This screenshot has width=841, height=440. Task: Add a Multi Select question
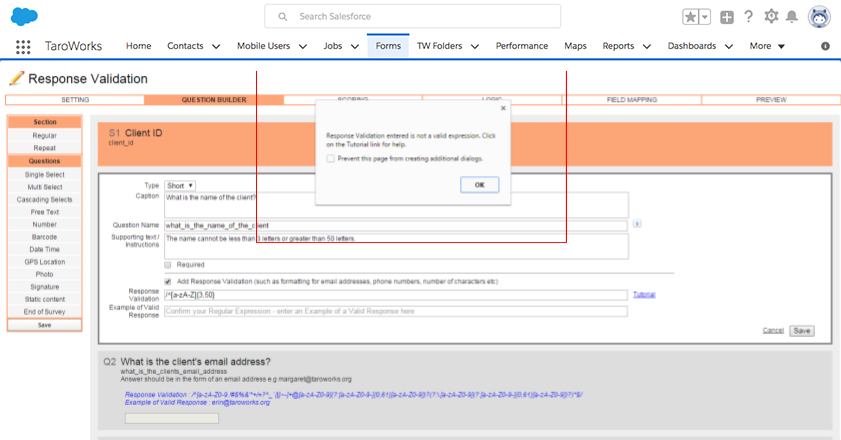click(x=45, y=187)
